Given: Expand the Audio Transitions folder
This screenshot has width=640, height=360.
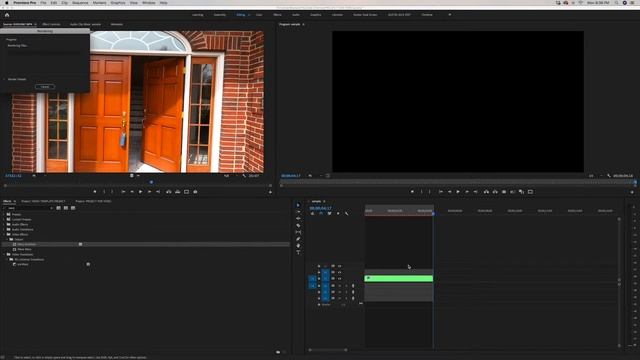Looking at the screenshot, I should pyautogui.click(x=4, y=229).
